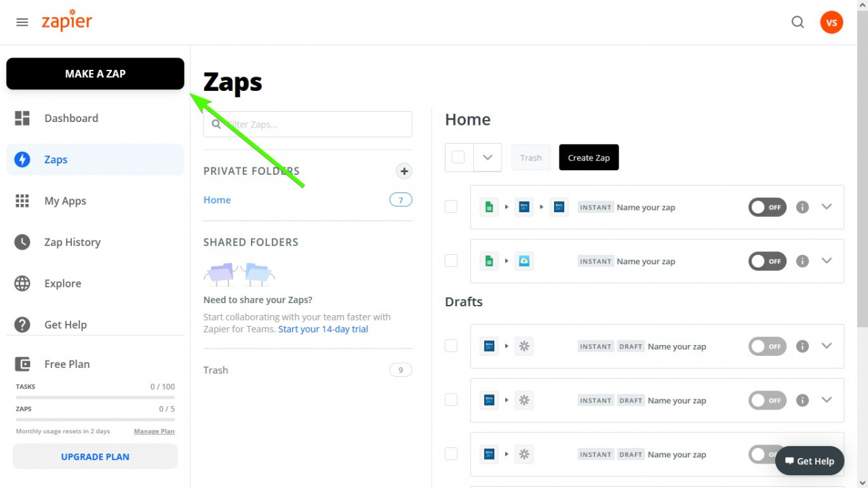This screenshot has height=488, width=868.
Task: Click the Google Sheets icon in the second Home zap
Action: (x=489, y=261)
